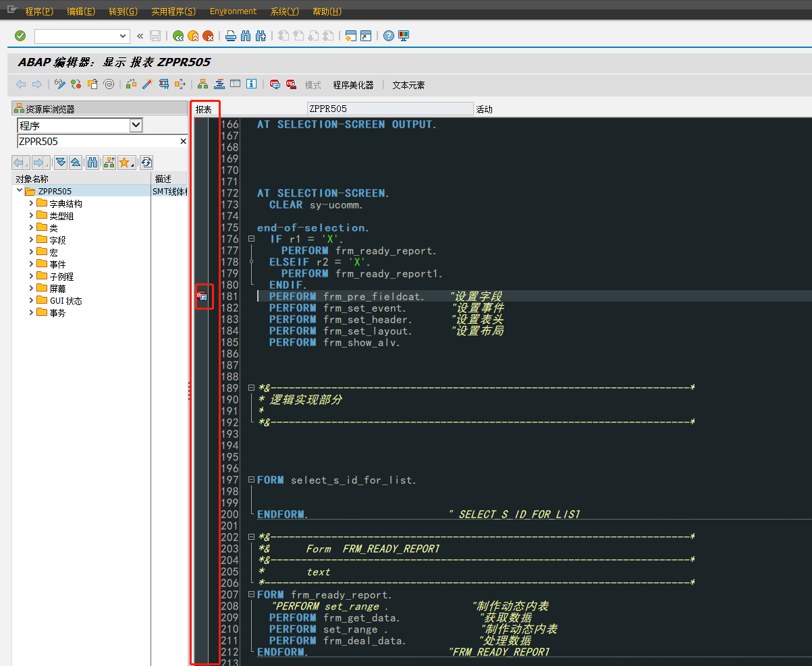The height and width of the screenshot is (666, 812).
Task: Click the binoculars icon in repository browser
Action: (x=92, y=163)
